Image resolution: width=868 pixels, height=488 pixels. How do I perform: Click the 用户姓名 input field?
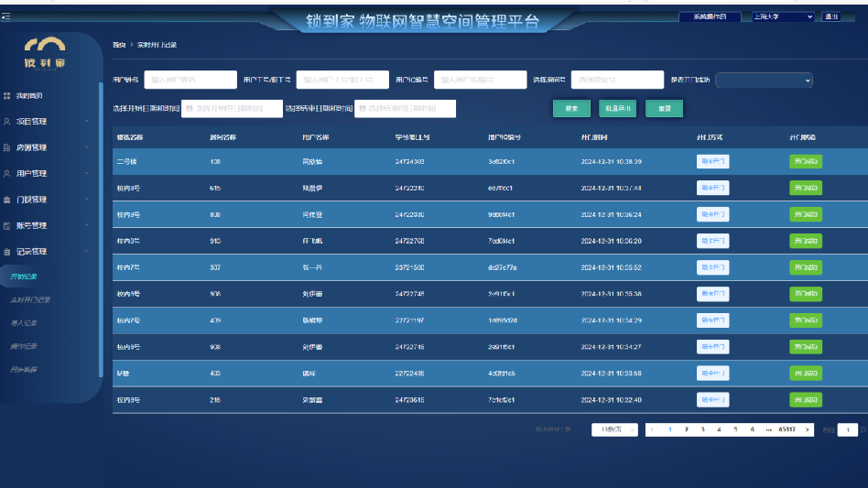click(x=190, y=81)
